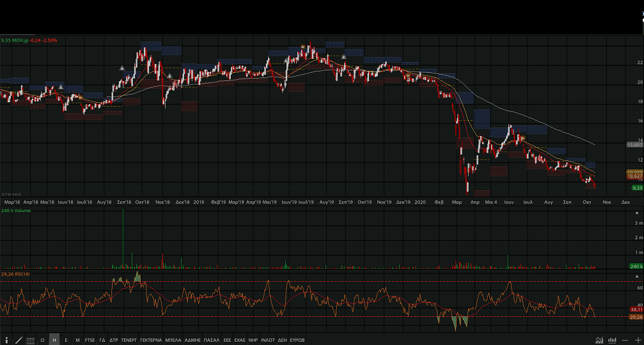Click the bar chart type icon
The width and height of the screenshot is (644, 345).
tap(612, 340)
